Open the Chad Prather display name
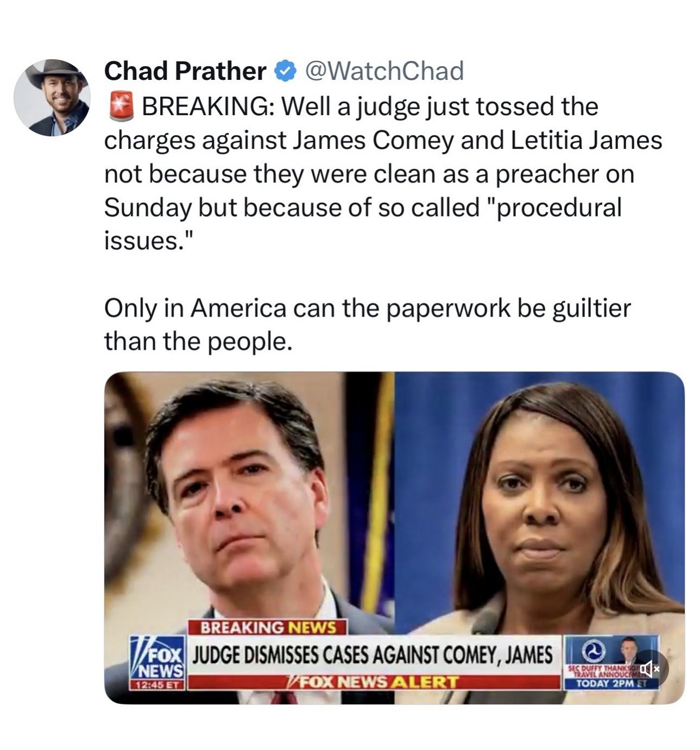Viewport: 700px width, 750px height. (x=185, y=71)
